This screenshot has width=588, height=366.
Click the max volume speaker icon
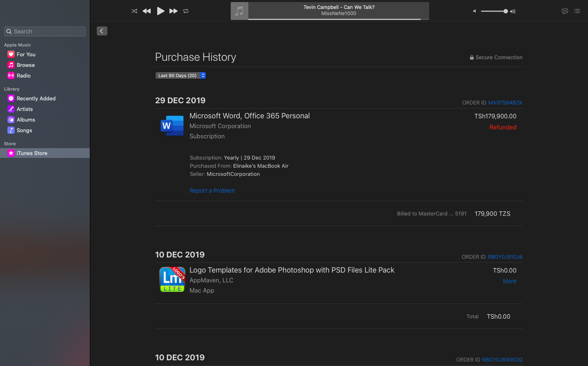point(513,11)
